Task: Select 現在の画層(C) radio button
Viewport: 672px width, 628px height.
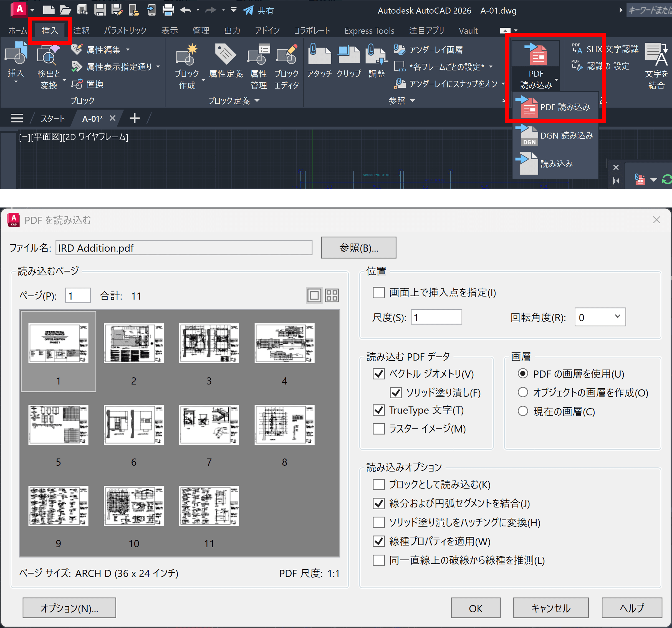Action: click(523, 411)
